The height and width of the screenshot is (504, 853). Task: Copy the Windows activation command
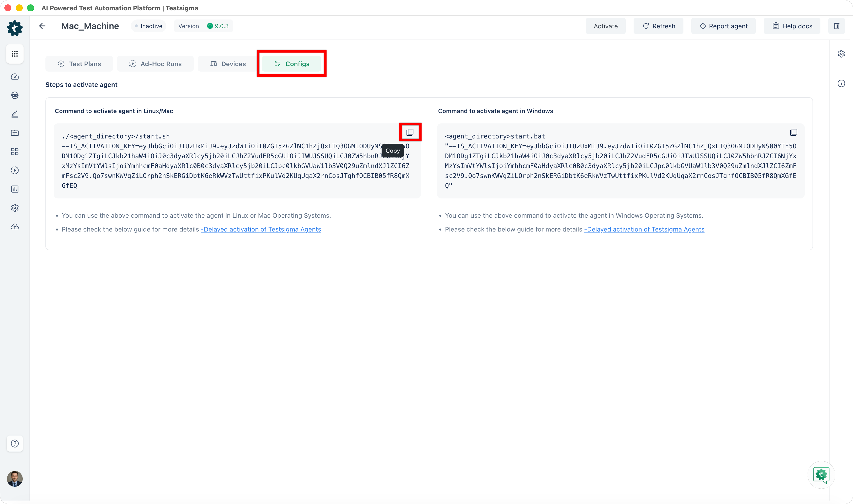pyautogui.click(x=794, y=132)
